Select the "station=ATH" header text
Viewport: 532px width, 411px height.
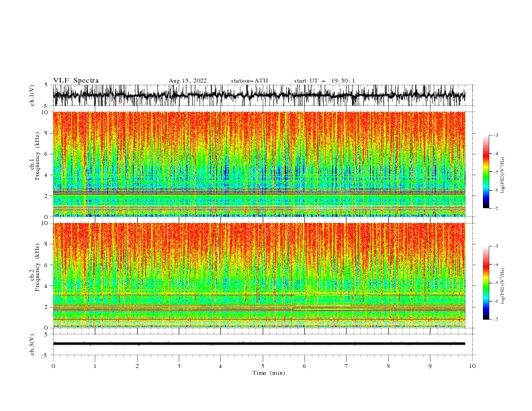point(249,81)
